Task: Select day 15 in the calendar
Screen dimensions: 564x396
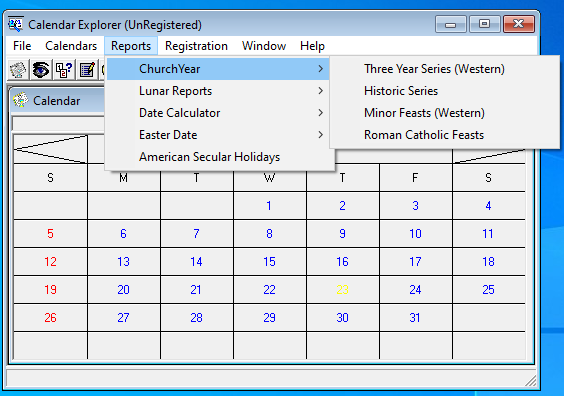Action: coord(269,262)
